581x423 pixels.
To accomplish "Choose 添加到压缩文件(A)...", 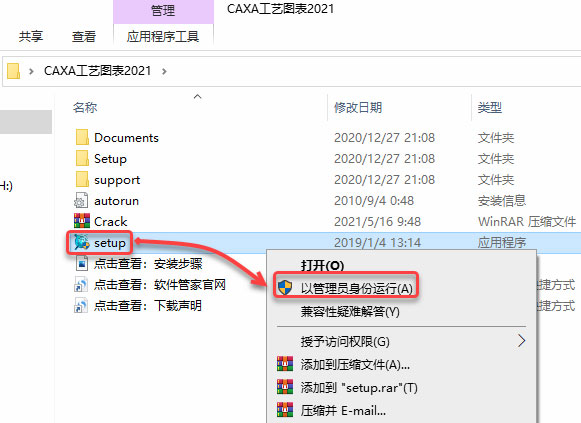I will coord(355,365).
